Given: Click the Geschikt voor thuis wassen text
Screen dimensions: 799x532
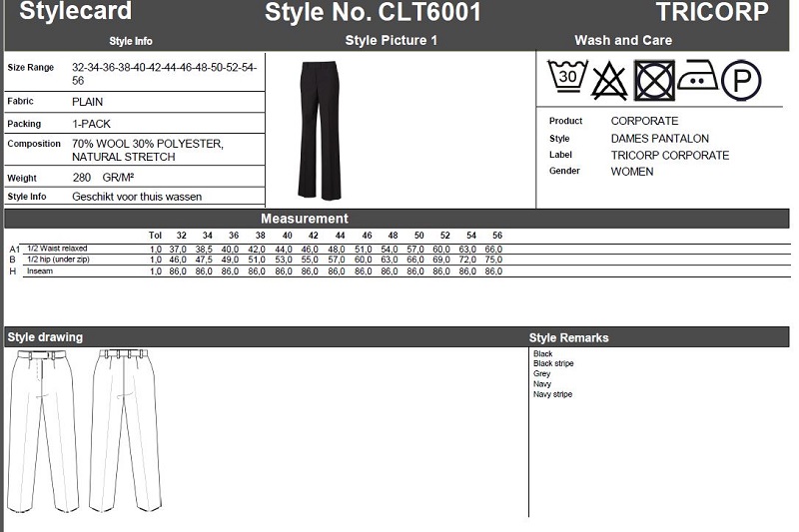Looking at the screenshot, I should pyautogui.click(x=136, y=197).
